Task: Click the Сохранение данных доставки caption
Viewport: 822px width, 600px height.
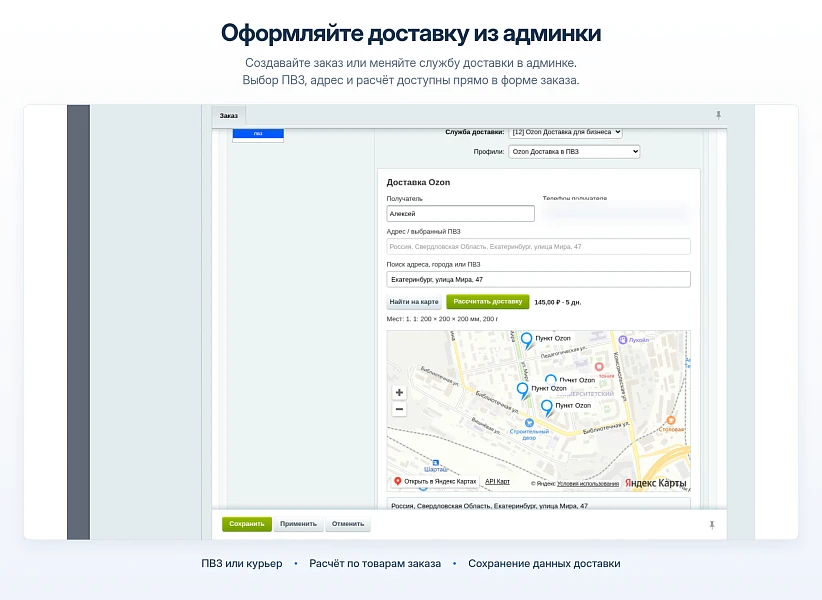Action: [x=544, y=564]
